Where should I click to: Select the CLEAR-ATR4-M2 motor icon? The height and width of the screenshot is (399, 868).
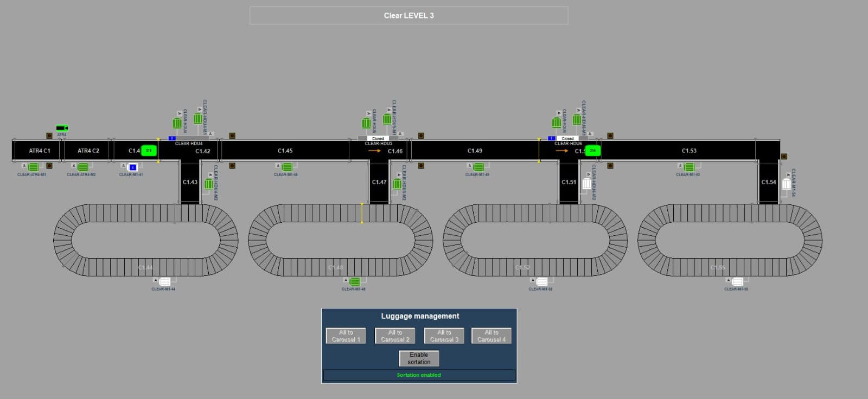(x=83, y=167)
